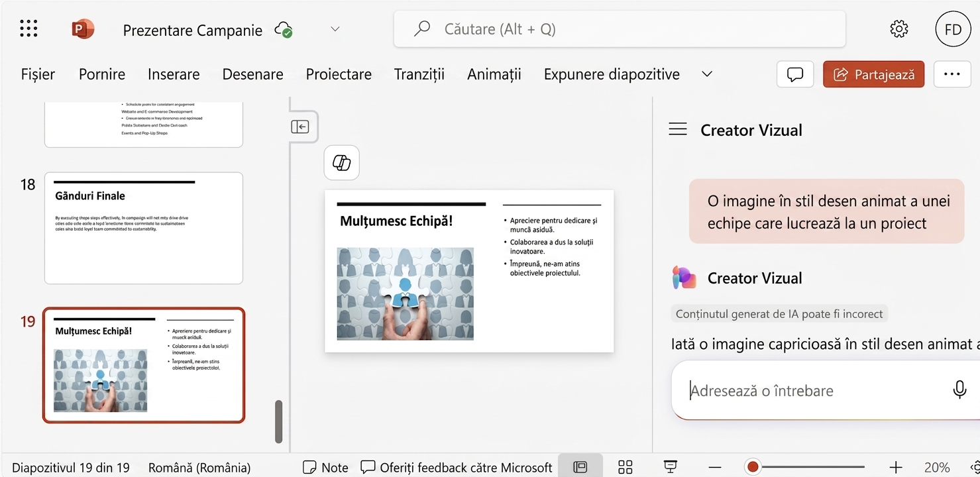This screenshot has height=477, width=980.
Task: Click the Creator Vizual panel heading
Action: click(x=751, y=130)
